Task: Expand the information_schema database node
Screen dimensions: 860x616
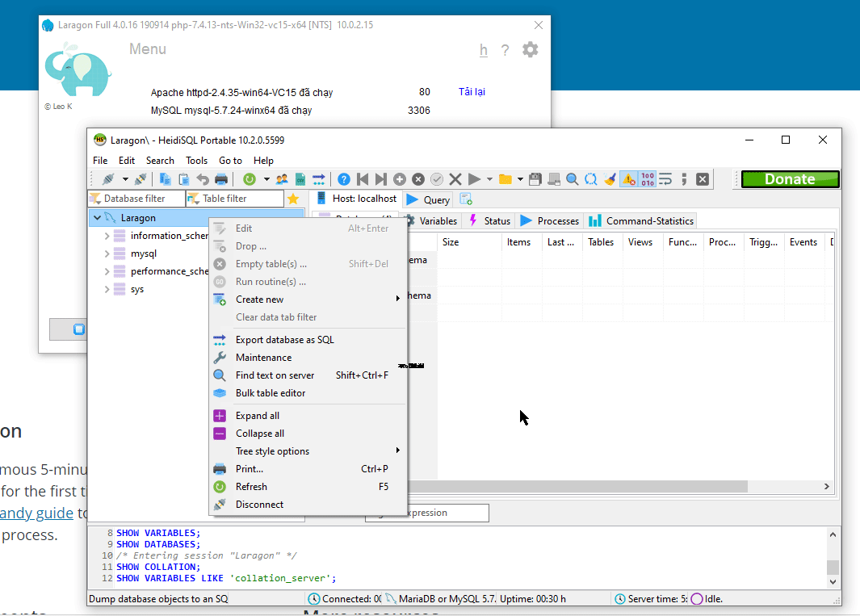Action: [107, 236]
